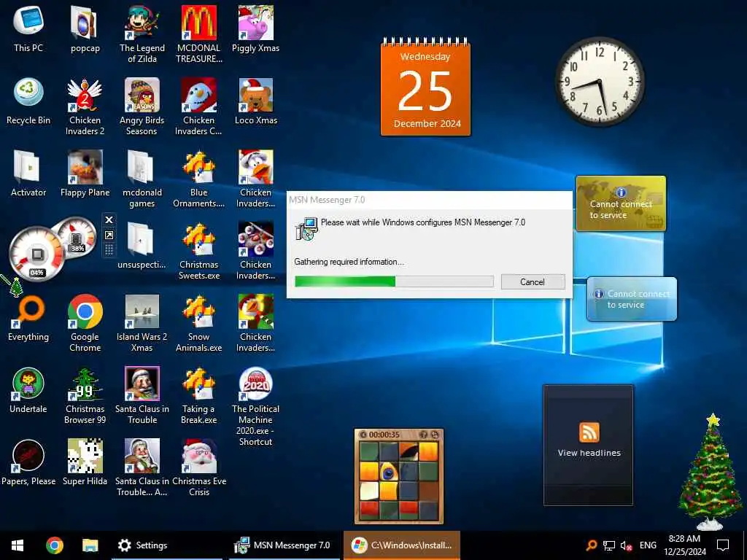Launch Flappy Plane shortcut

coord(85,174)
